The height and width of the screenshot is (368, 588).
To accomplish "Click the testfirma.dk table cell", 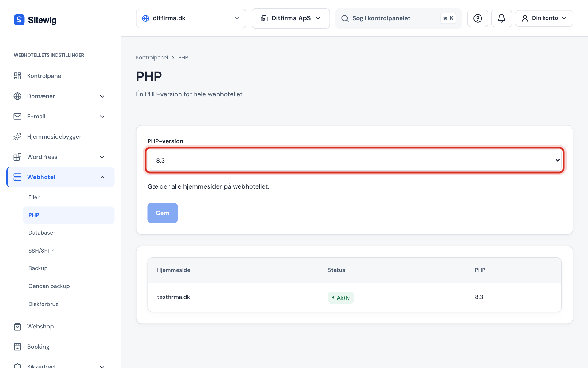I will pyautogui.click(x=173, y=297).
